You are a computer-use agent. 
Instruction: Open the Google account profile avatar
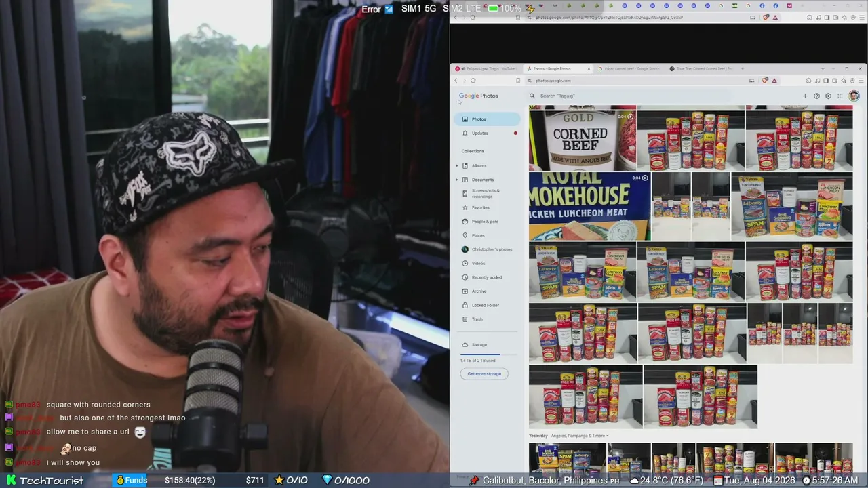point(854,96)
